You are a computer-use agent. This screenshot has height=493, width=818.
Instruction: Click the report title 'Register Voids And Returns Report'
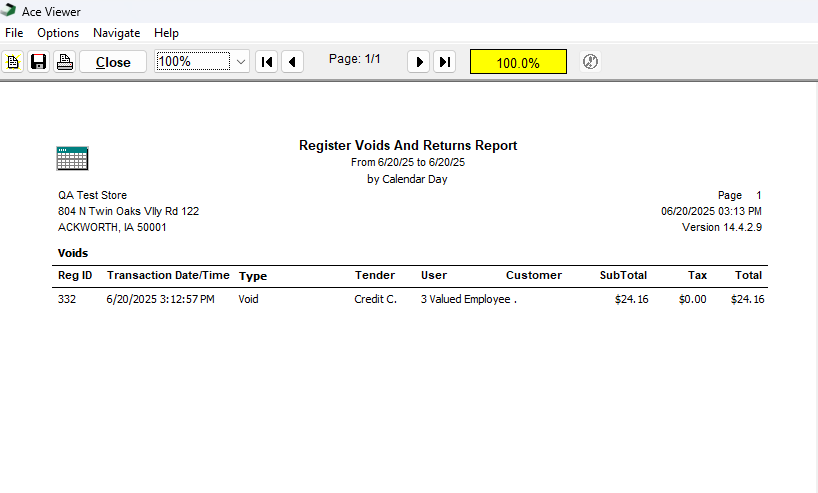[x=408, y=146]
